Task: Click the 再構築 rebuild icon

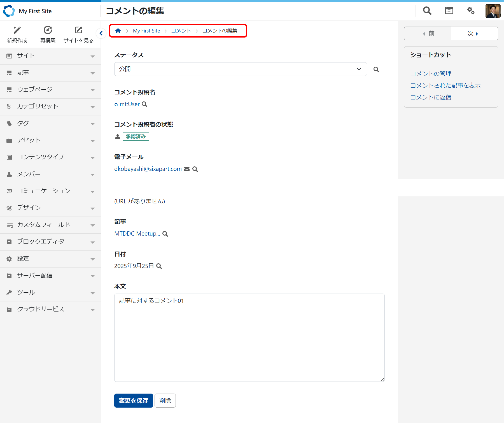Action: [x=48, y=30]
